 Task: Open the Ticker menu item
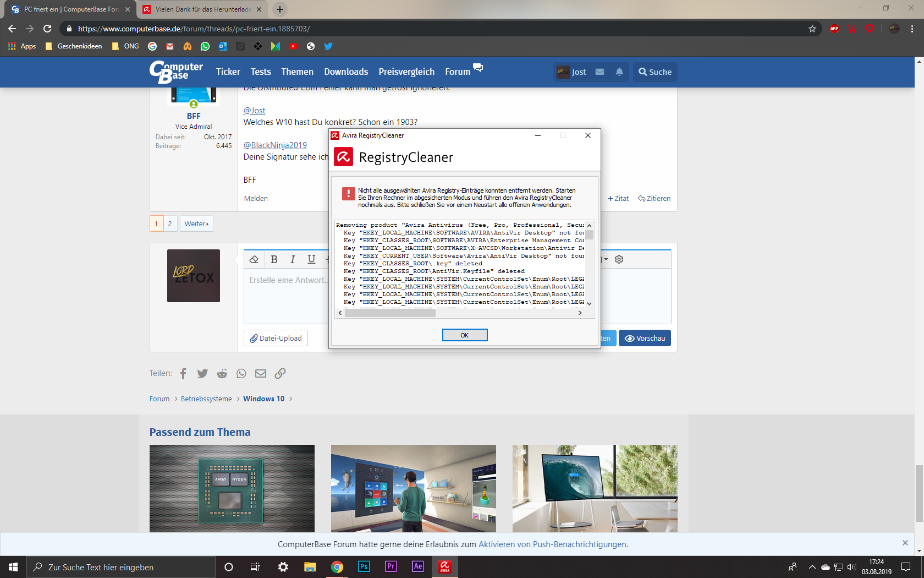[228, 72]
